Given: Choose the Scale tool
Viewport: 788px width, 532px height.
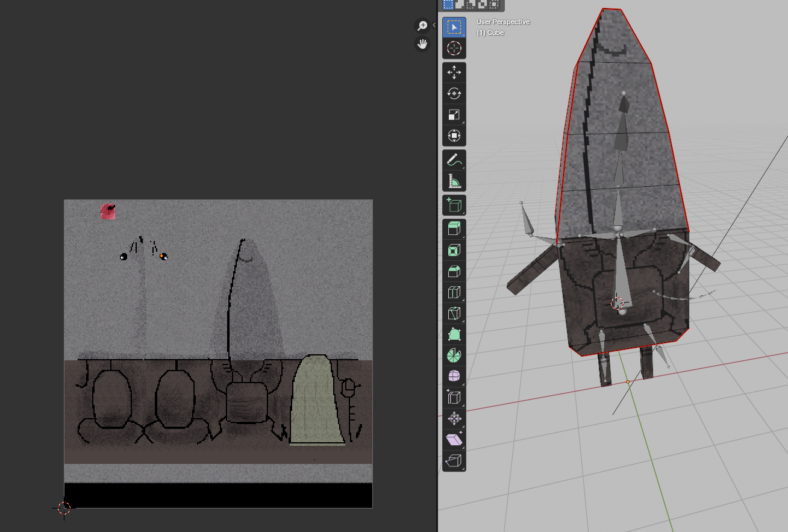Looking at the screenshot, I should tap(454, 114).
